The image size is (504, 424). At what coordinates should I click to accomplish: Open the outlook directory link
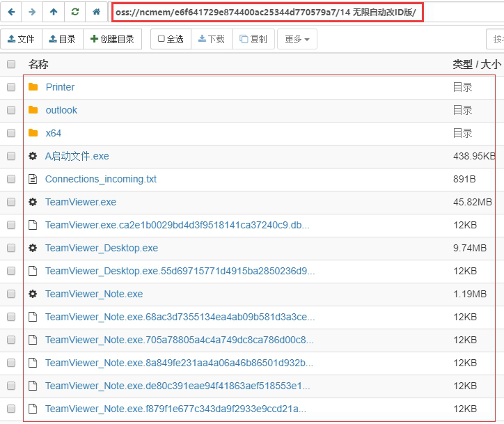pyautogui.click(x=61, y=110)
